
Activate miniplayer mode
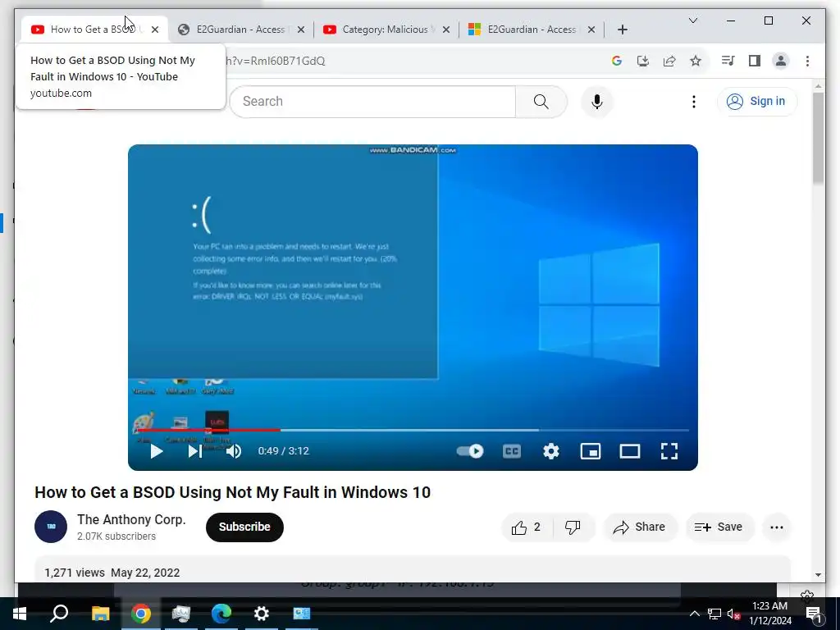591,451
